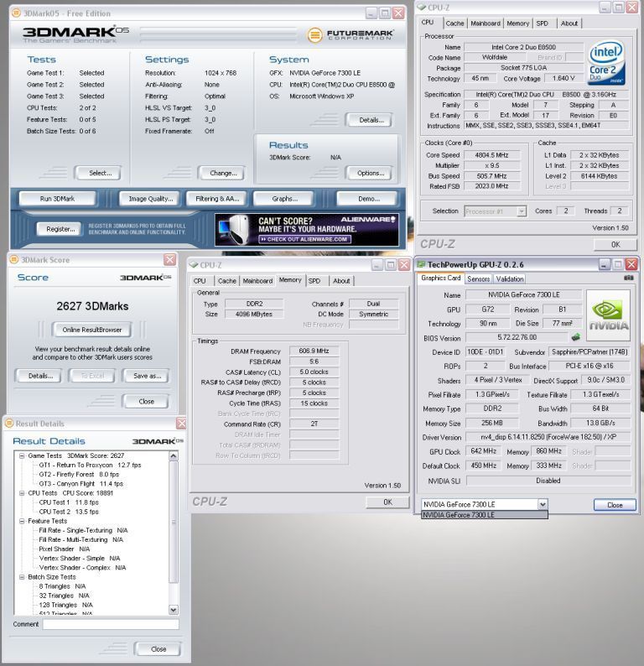Select GT2 - Firefly Forest row
Viewport: 644px width, 666px height.
pyautogui.click(x=79, y=475)
